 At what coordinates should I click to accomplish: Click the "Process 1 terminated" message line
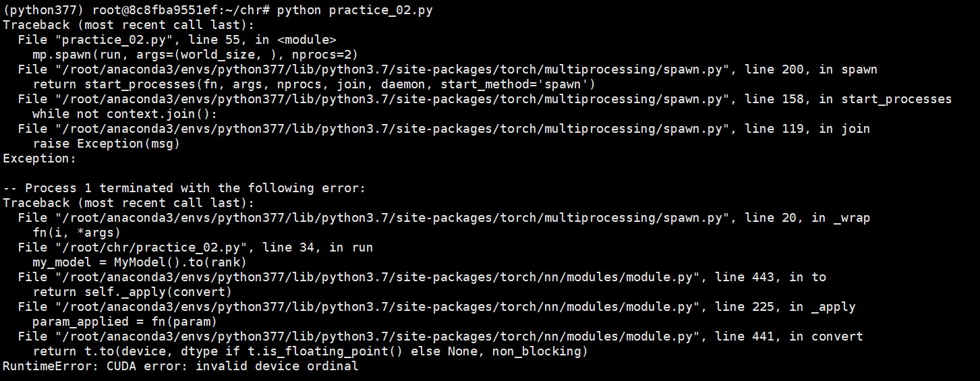183,188
